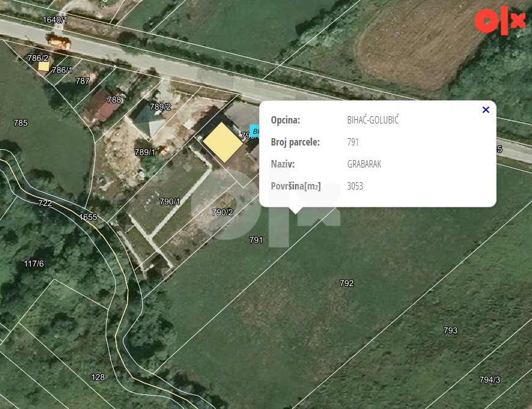The width and height of the screenshot is (532, 409).
Task: Click the Površina[m2] label
Action: (296, 186)
